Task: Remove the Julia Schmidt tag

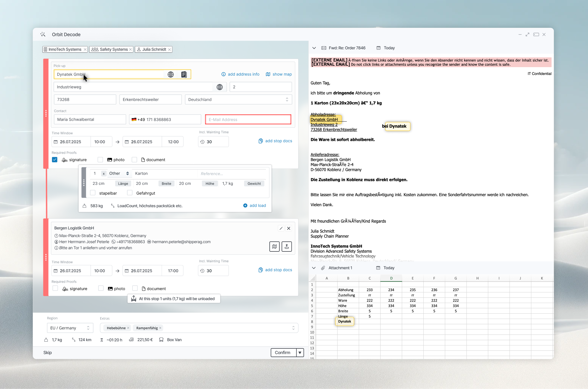Action: pyautogui.click(x=169, y=49)
